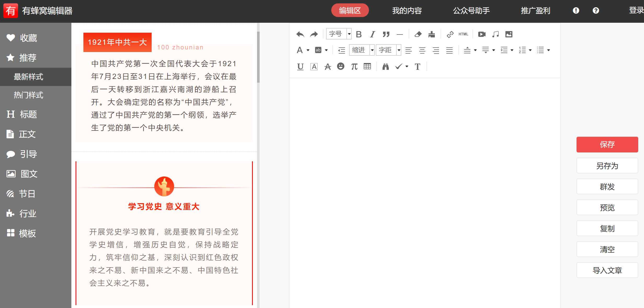Toggle underline formatting
This screenshot has width=644, height=308.
[x=300, y=67]
